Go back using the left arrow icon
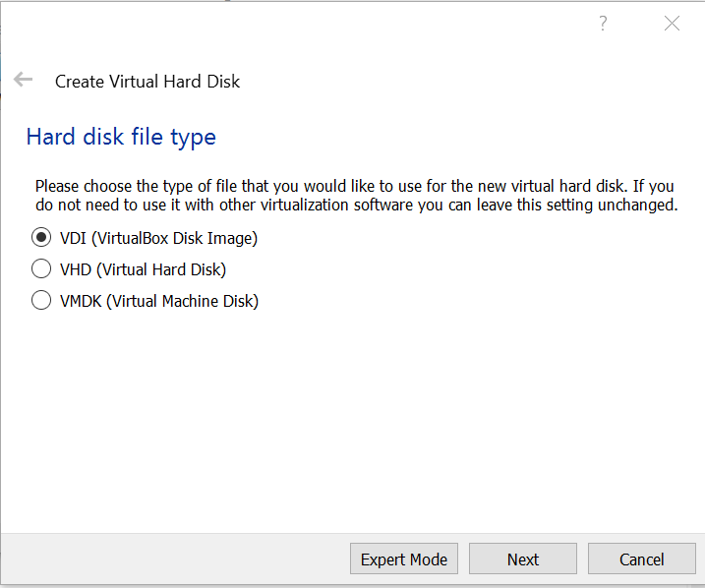The height and width of the screenshot is (588, 705). 23,81
